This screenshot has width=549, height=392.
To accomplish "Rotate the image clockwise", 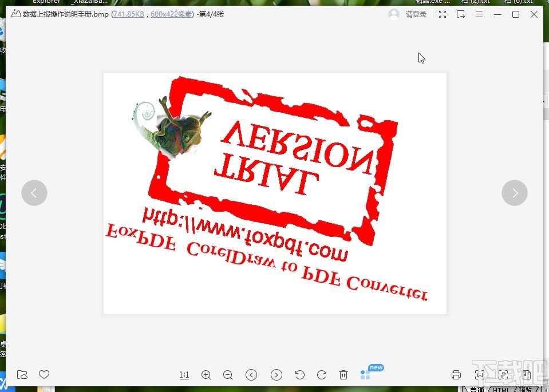I will (322, 375).
